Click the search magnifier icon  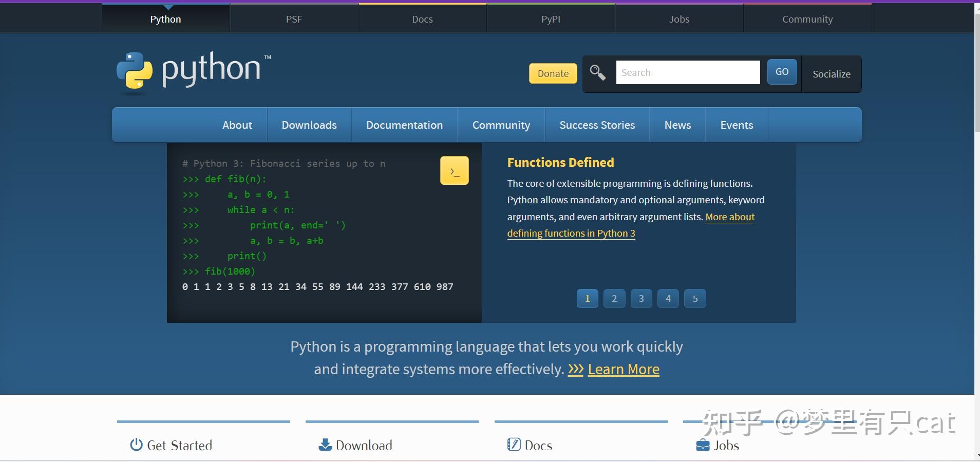pyautogui.click(x=597, y=73)
